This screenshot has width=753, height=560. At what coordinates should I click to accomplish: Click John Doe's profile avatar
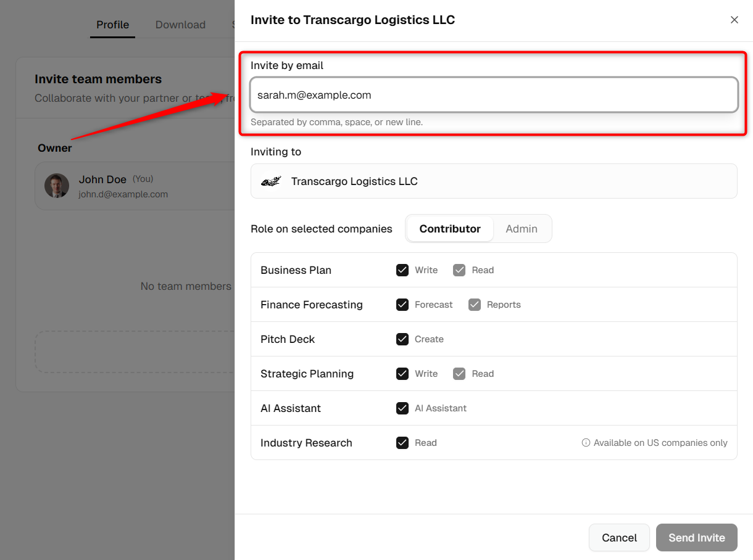point(57,186)
